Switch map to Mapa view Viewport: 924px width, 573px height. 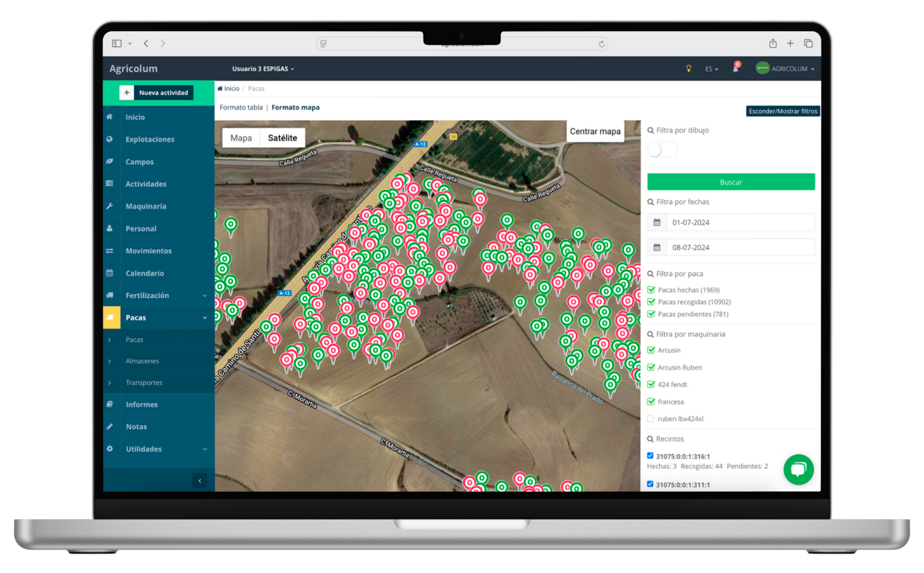coord(241,138)
